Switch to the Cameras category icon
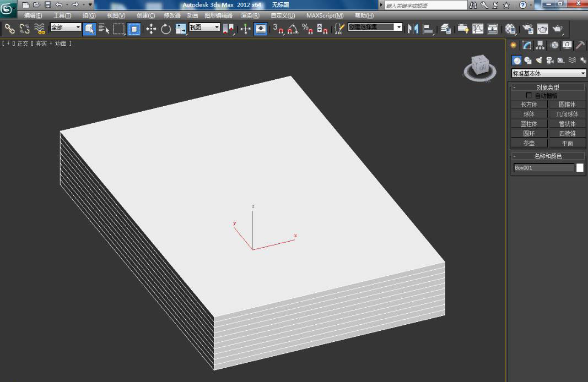Viewport: 588px width, 382px height. [x=550, y=60]
